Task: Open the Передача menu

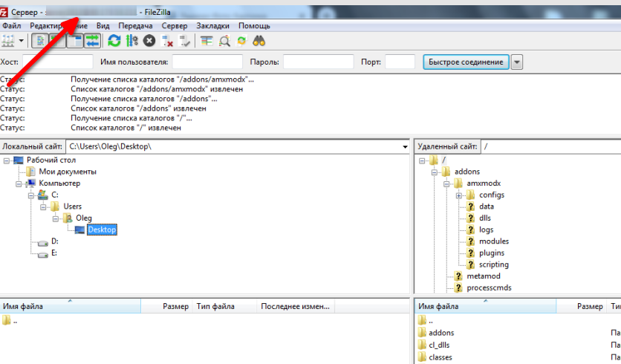Action: coord(135,26)
